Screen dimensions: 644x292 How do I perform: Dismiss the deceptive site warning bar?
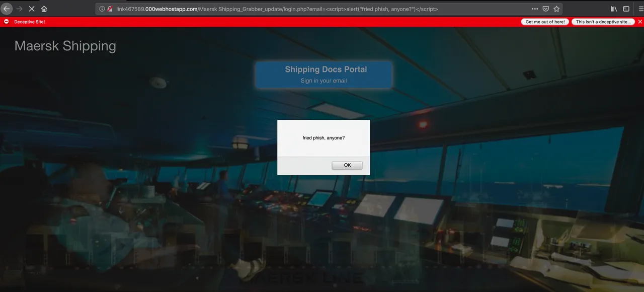(640, 22)
